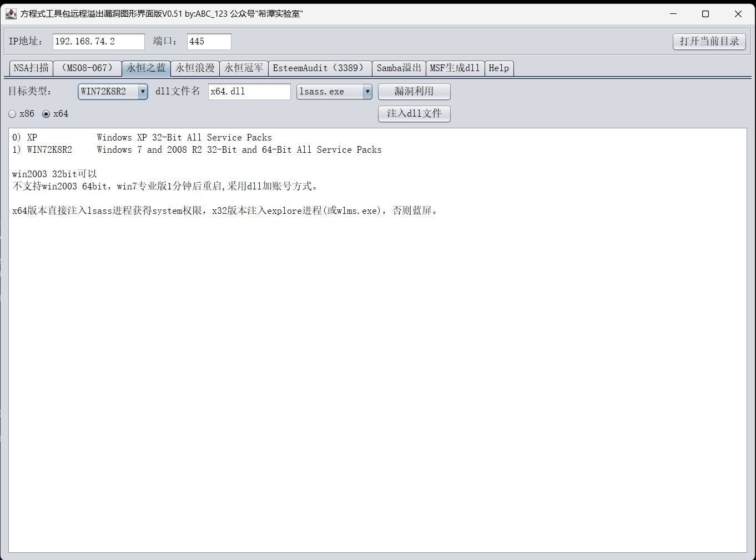Click the application icon in the title bar
This screenshot has height=560, width=756.
pos(11,13)
